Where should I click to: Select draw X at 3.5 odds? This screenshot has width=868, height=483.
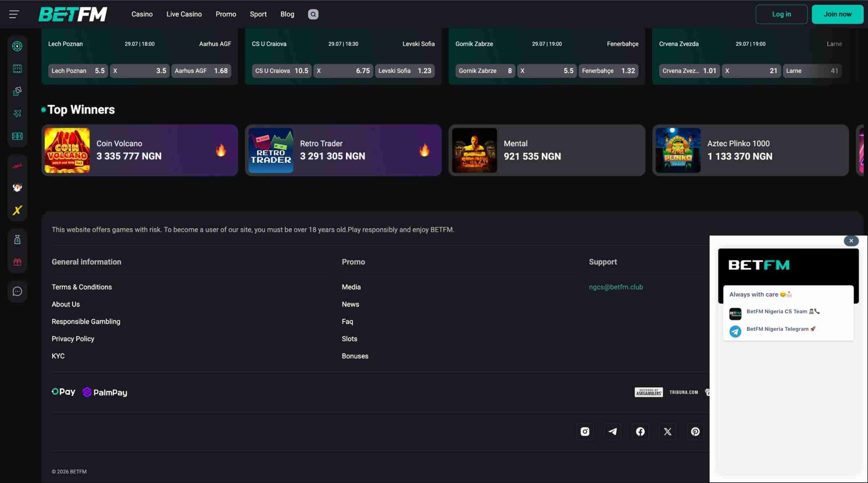[x=139, y=71]
